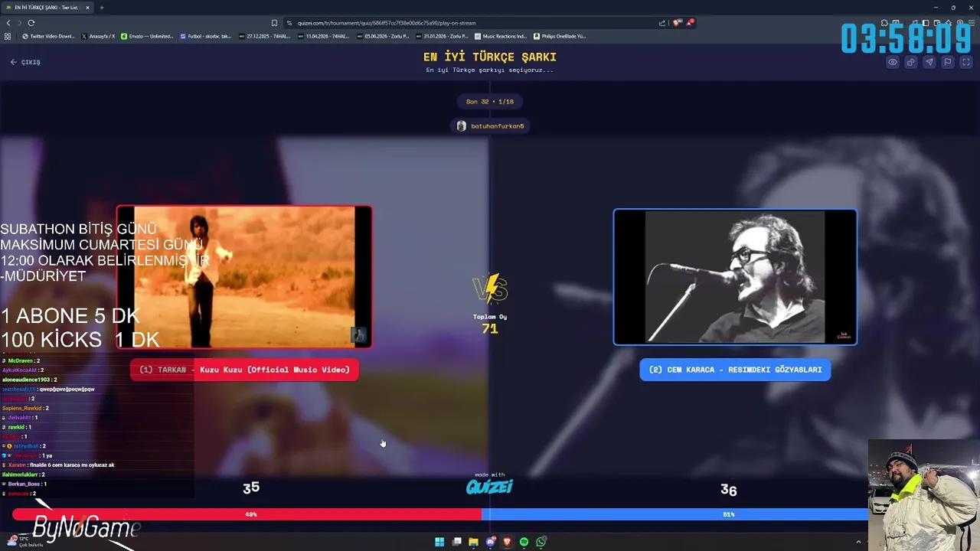Screen dimensions: 980x551
Task: Open Discord from the taskbar
Action: tap(491, 542)
